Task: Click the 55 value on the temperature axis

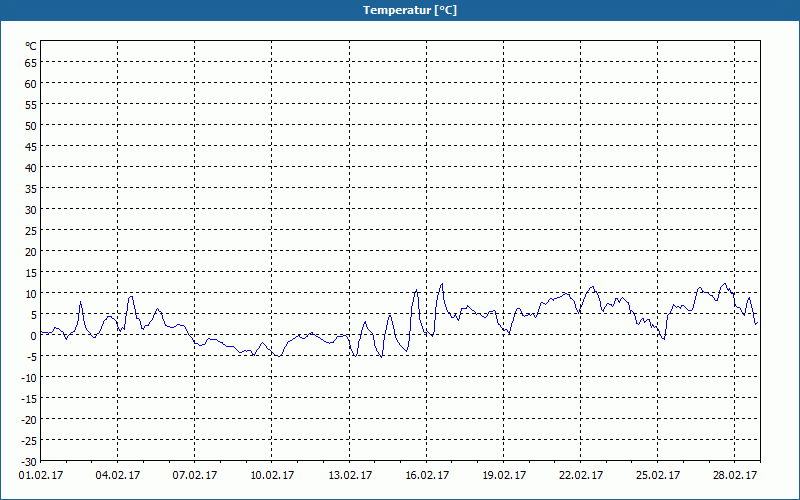Action: (31, 105)
